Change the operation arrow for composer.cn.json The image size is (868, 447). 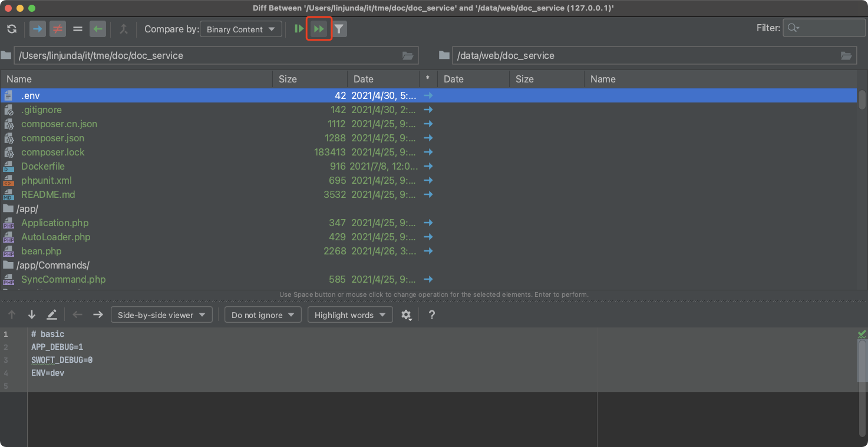428,124
